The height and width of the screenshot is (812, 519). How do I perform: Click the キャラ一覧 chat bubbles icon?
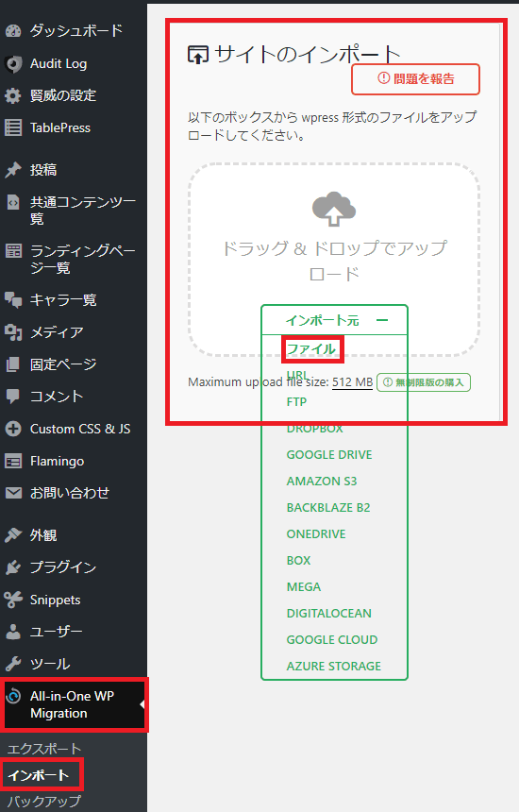point(13,300)
